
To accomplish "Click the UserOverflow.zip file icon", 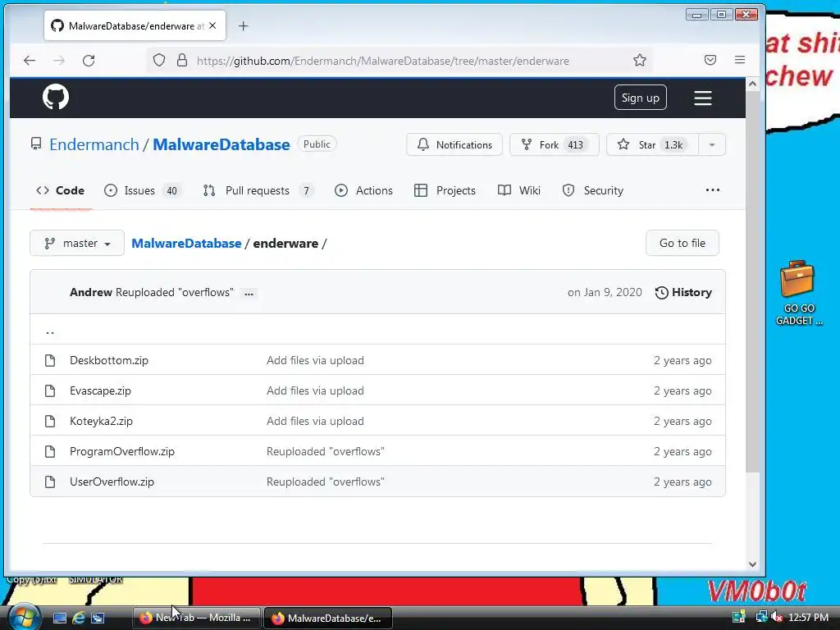I will [x=50, y=482].
